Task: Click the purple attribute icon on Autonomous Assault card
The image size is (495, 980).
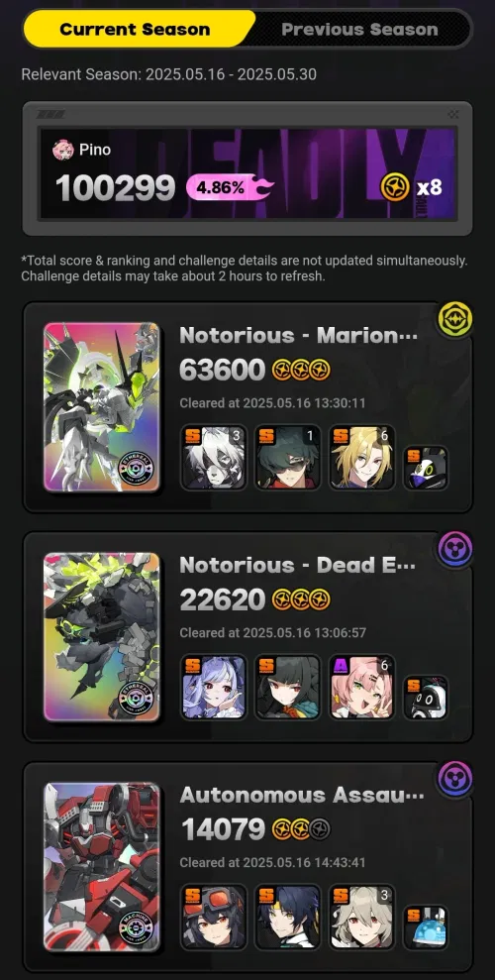Action: (455, 780)
